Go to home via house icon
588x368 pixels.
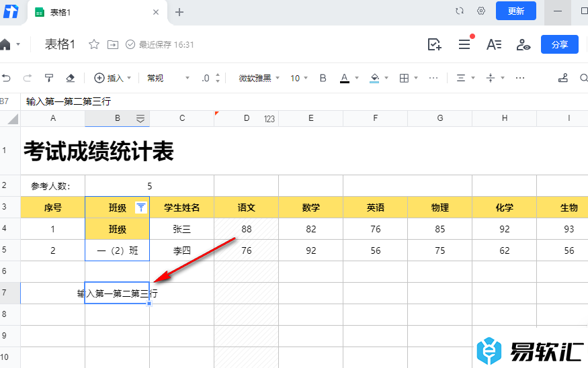click(5, 44)
